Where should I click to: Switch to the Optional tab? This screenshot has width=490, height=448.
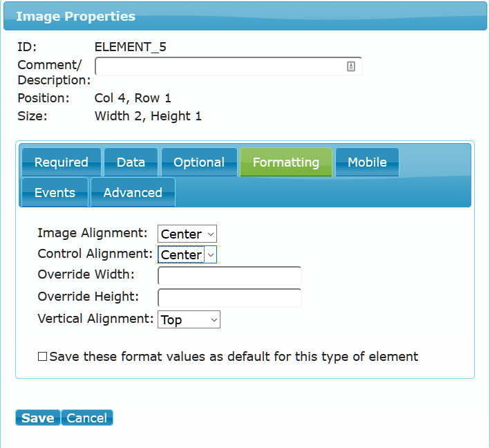tap(199, 162)
